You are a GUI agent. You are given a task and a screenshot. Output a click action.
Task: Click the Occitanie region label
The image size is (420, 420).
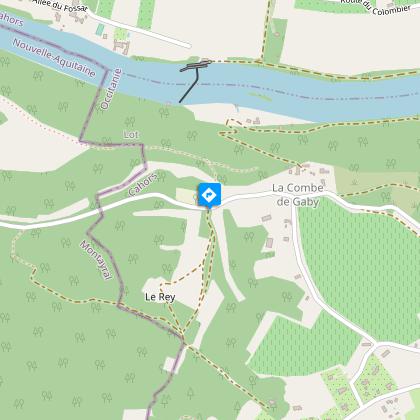111,89
